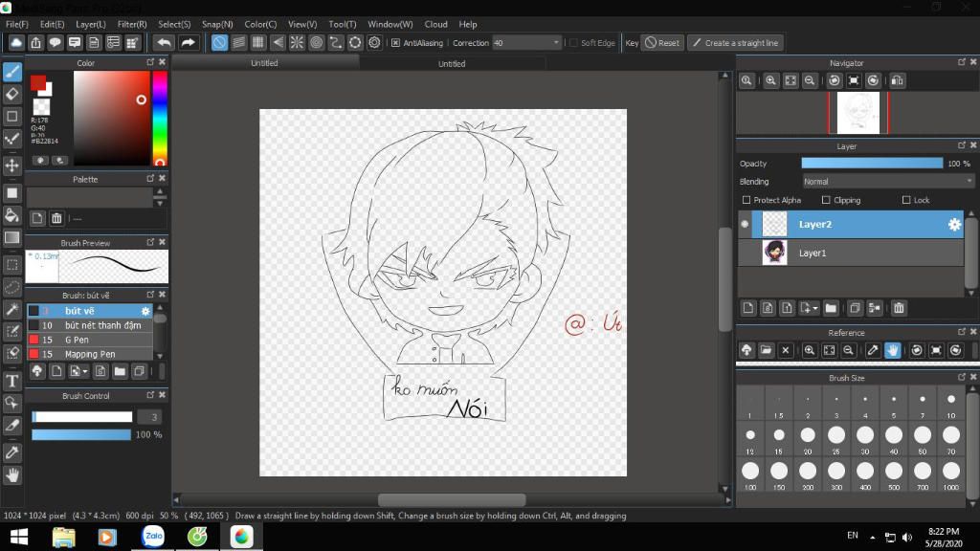Select the Mapping Pen brush
The image size is (980, 551).
coord(89,354)
